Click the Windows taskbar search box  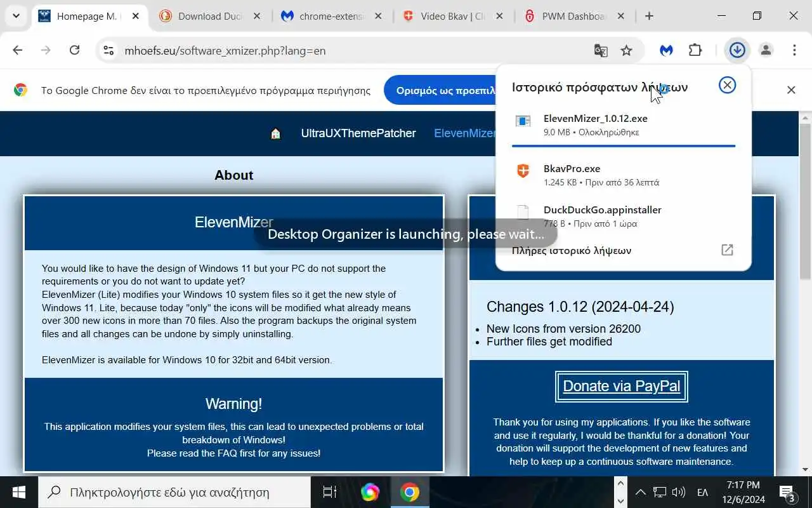pos(174,492)
